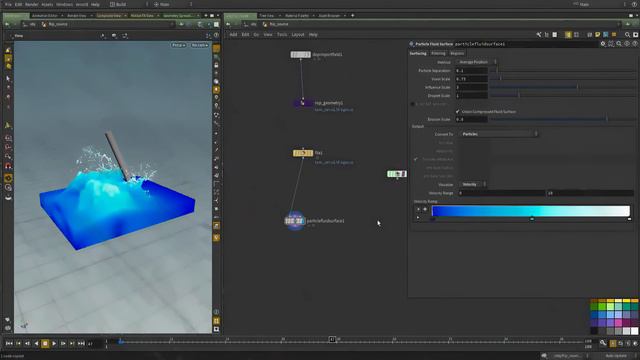This screenshot has height=360, width=640.
Task: Select the Surfacing parameter tab
Action: click(418, 53)
